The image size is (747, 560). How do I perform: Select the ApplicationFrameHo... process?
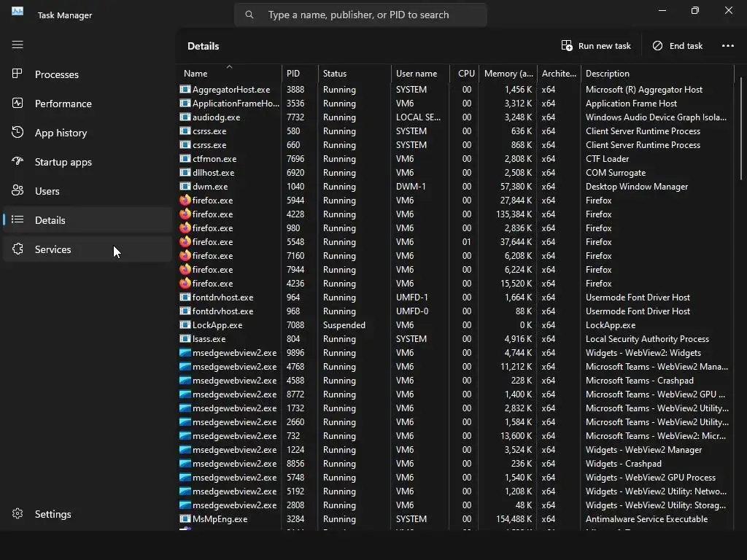455,104
